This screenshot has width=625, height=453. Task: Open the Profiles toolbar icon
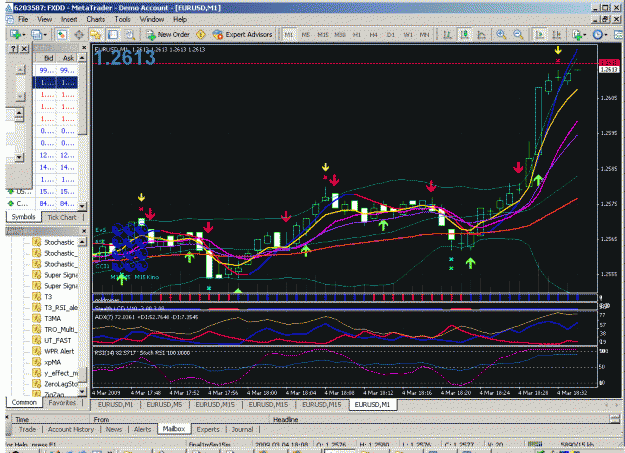(37, 35)
